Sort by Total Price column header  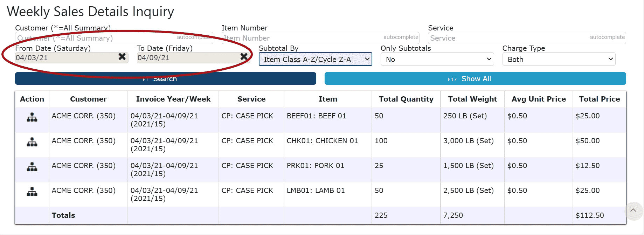[600, 99]
